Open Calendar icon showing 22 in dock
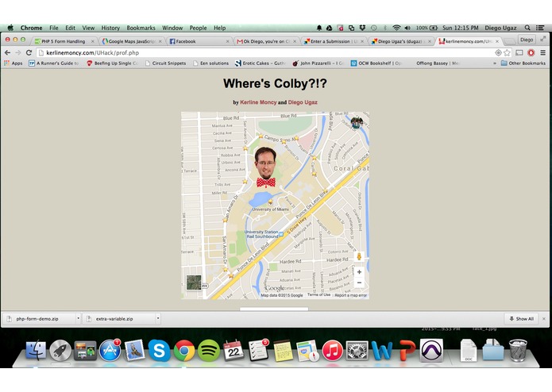 234,350
